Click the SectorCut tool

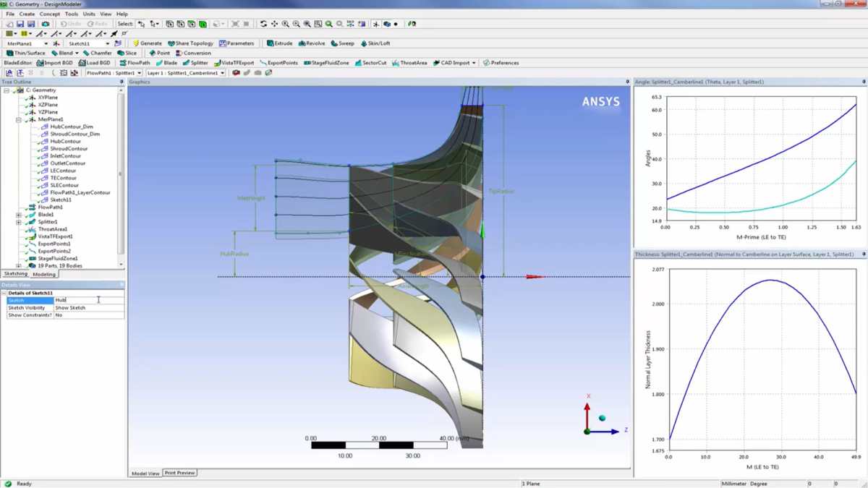370,63
